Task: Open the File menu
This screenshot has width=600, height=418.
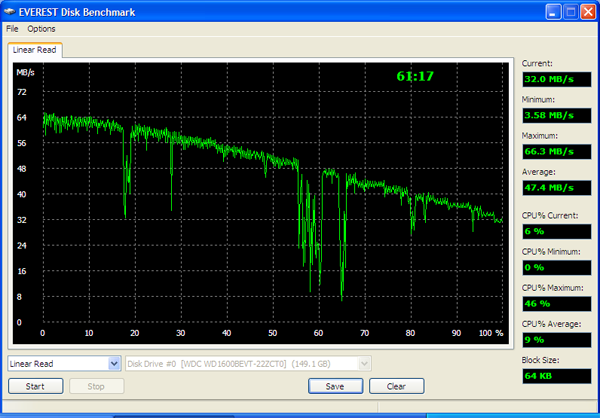Action: pos(12,29)
